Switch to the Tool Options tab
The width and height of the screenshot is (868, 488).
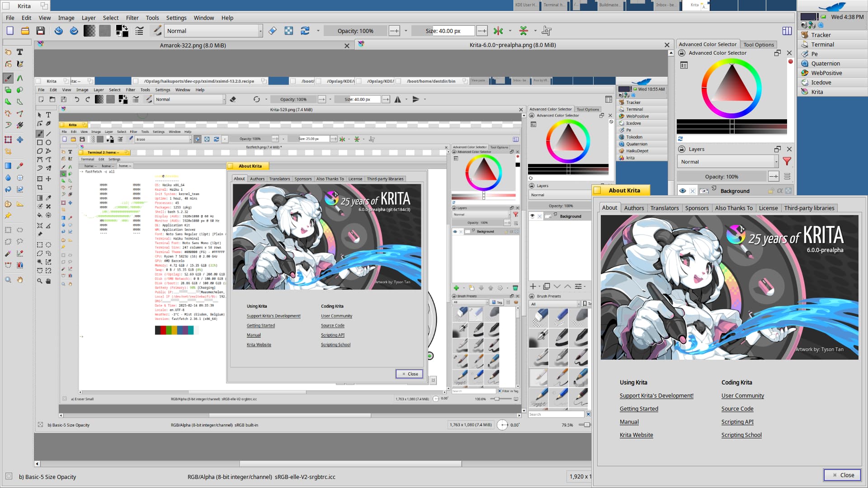tap(759, 44)
